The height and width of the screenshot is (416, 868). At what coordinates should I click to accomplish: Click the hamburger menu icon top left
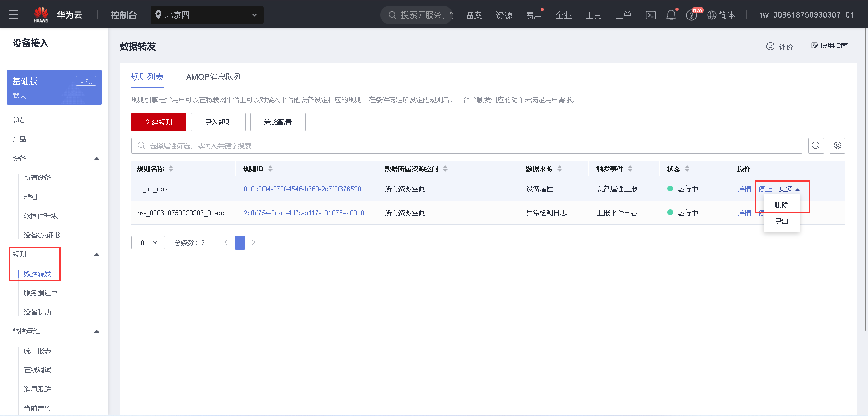(x=13, y=14)
